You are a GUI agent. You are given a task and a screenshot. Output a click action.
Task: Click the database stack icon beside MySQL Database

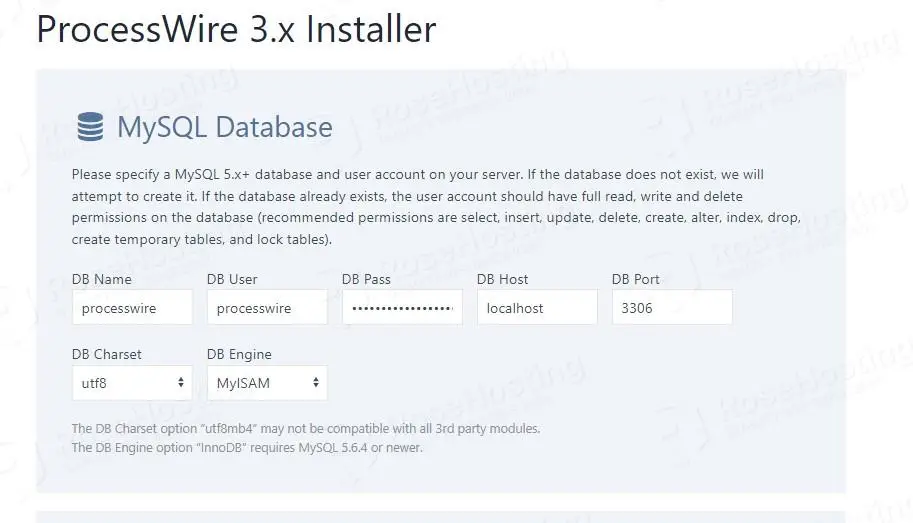coord(90,127)
